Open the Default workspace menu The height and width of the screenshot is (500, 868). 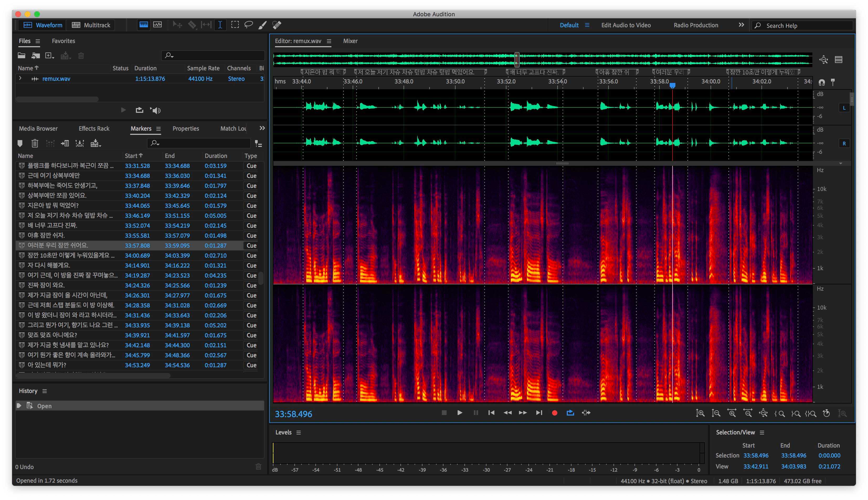click(x=587, y=25)
